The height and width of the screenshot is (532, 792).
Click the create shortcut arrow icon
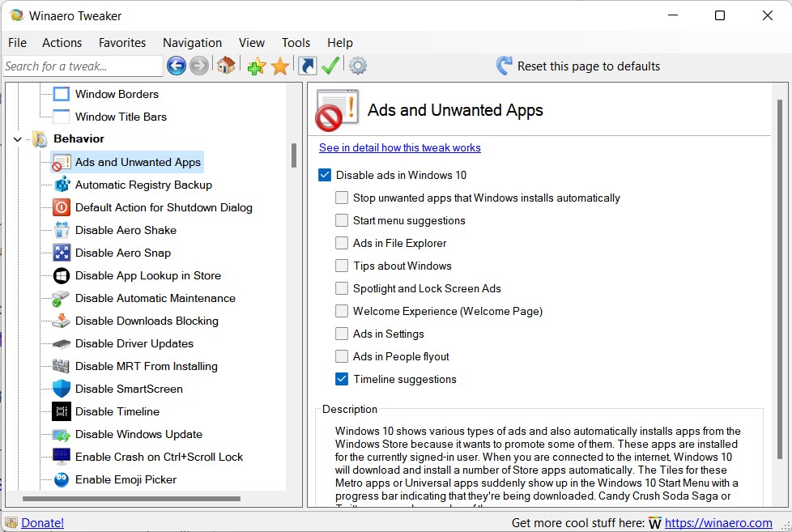point(307,66)
